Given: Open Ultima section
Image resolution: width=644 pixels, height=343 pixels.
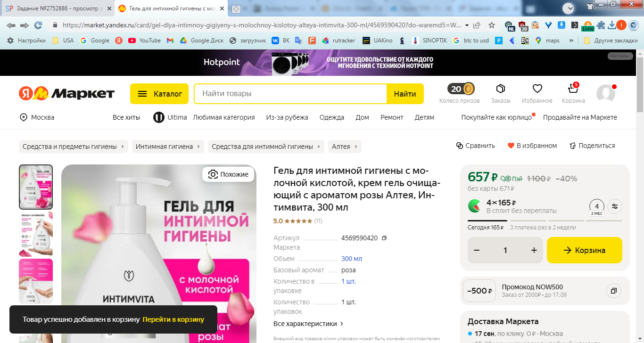Looking at the screenshot, I should [x=170, y=117].
